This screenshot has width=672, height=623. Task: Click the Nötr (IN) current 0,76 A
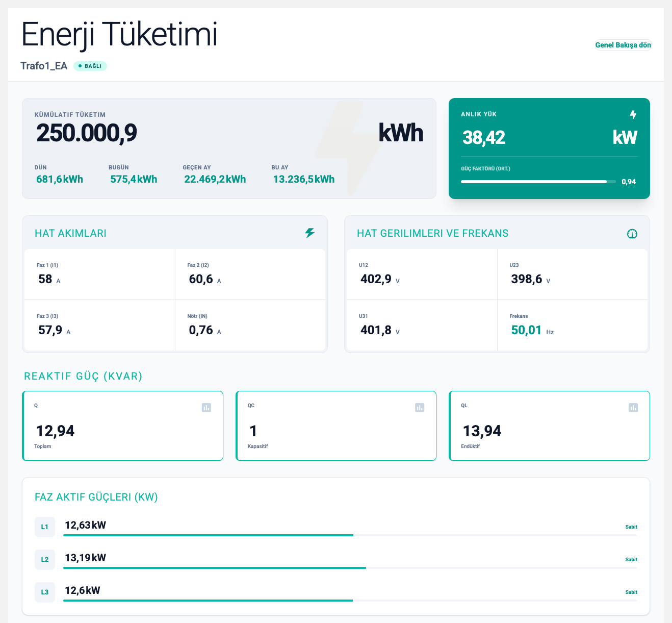(205, 330)
